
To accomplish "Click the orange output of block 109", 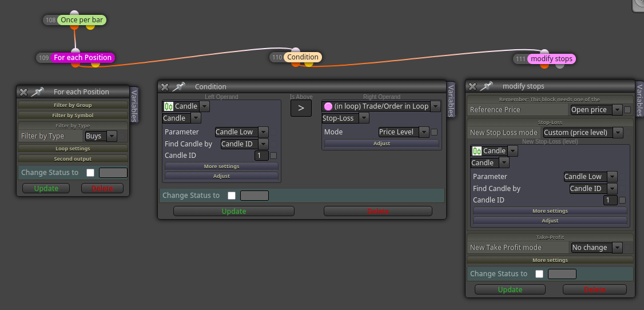I will 75,64.
